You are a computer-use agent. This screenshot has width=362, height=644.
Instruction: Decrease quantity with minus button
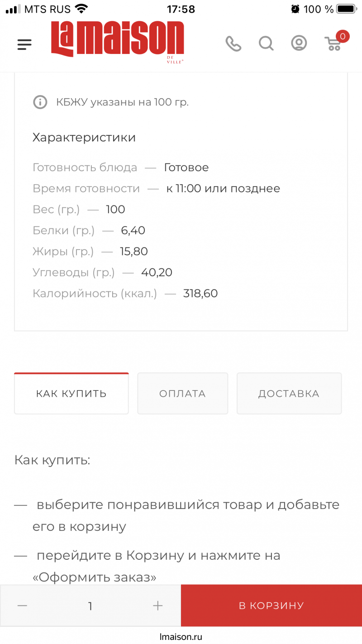pyautogui.click(x=22, y=606)
